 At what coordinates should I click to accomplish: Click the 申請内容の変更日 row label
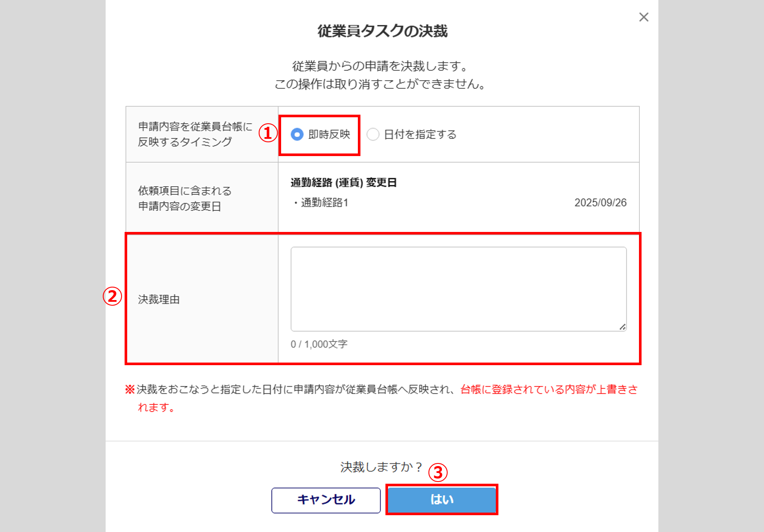pyautogui.click(x=179, y=206)
